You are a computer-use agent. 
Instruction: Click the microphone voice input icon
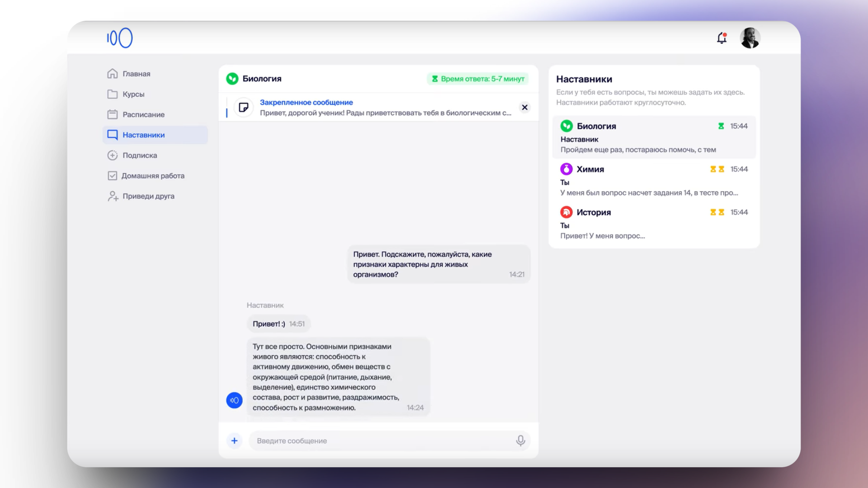click(x=520, y=441)
